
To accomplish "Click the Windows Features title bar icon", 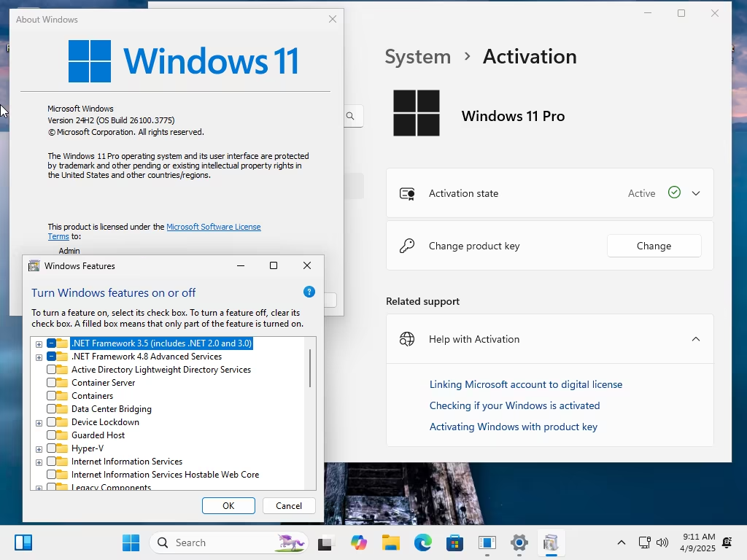I will pos(34,265).
